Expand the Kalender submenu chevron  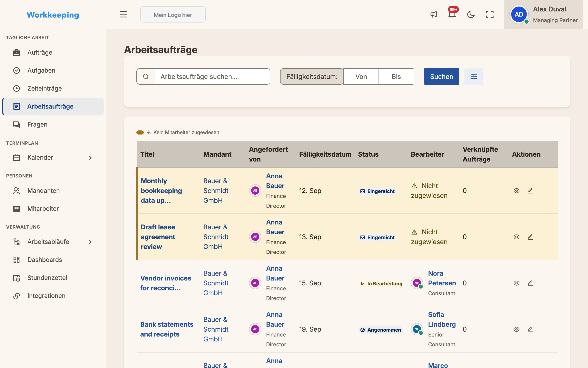pos(90,158)
